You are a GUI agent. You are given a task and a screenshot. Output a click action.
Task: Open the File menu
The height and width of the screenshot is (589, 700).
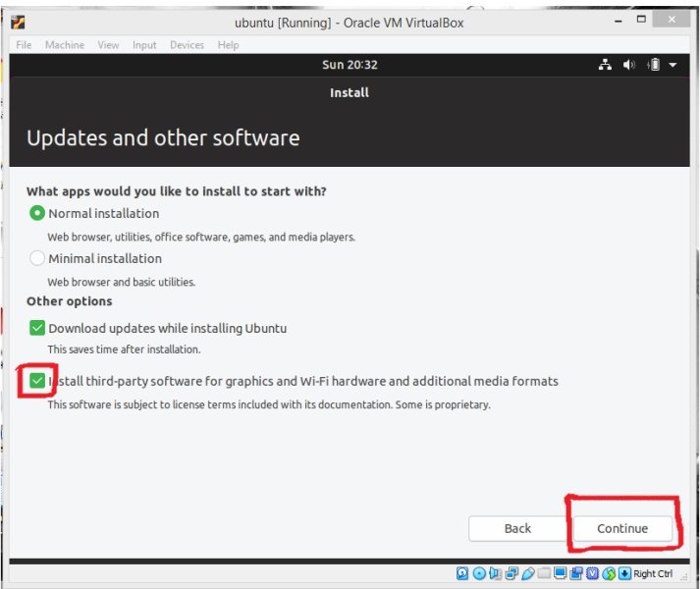24,45
